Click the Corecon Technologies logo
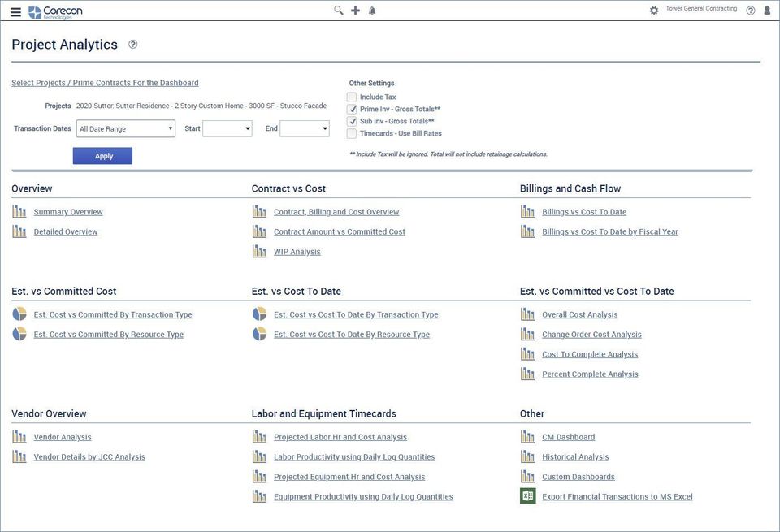Viewport: 780px width, 532px height. [56, 12]
